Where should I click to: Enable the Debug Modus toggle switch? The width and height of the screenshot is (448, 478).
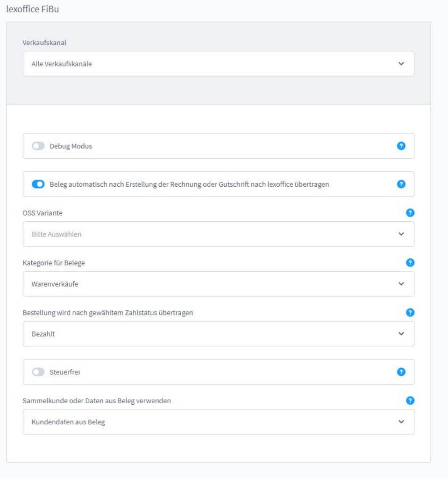[x=38, y=146]
